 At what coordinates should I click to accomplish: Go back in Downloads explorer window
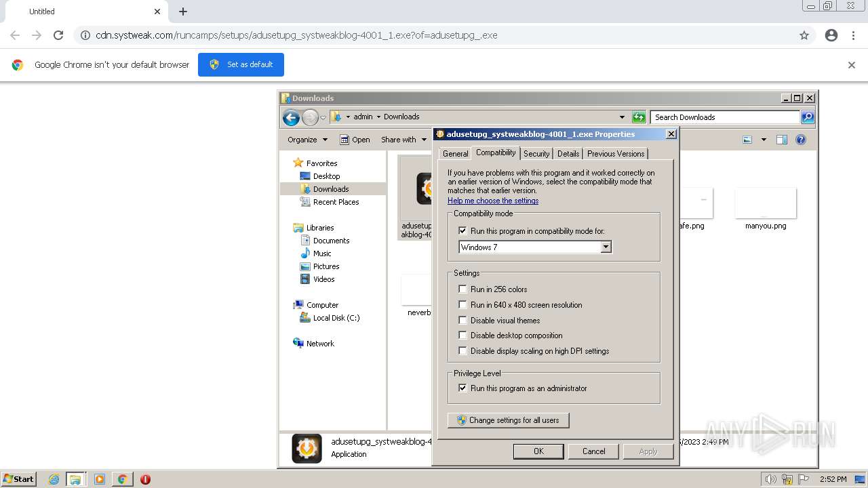click(291, 117)
